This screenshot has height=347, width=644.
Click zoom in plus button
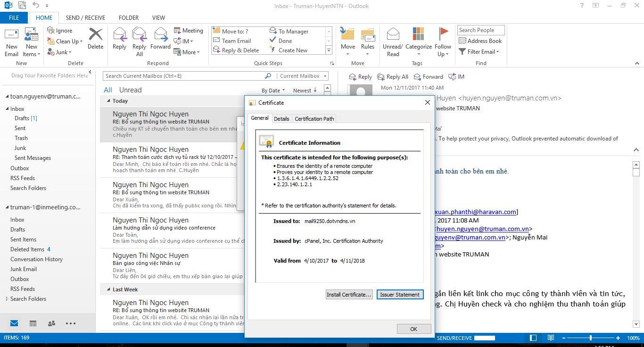click(x=618, y=338)
